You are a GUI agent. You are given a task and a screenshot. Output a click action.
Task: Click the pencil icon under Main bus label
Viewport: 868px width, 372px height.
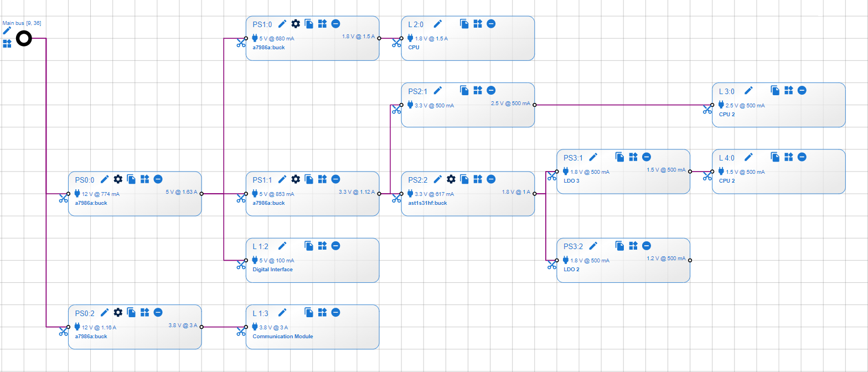coord(7,31)
